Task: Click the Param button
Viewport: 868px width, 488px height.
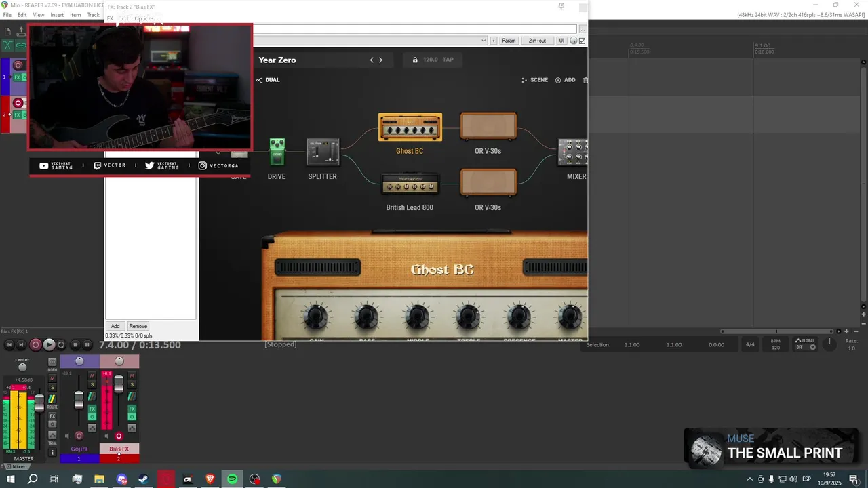Action: pos(509,41)
